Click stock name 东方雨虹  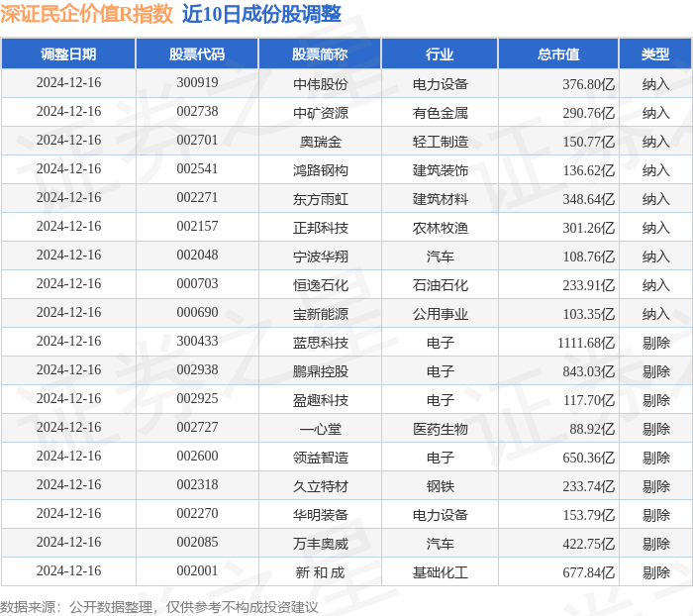pyautogui.click(x=321, y=199)
